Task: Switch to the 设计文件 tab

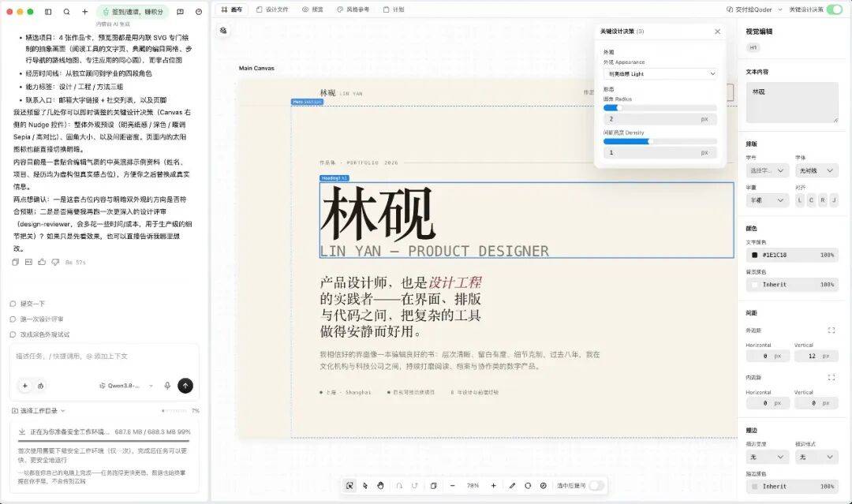Action: (x=273, y=9)
